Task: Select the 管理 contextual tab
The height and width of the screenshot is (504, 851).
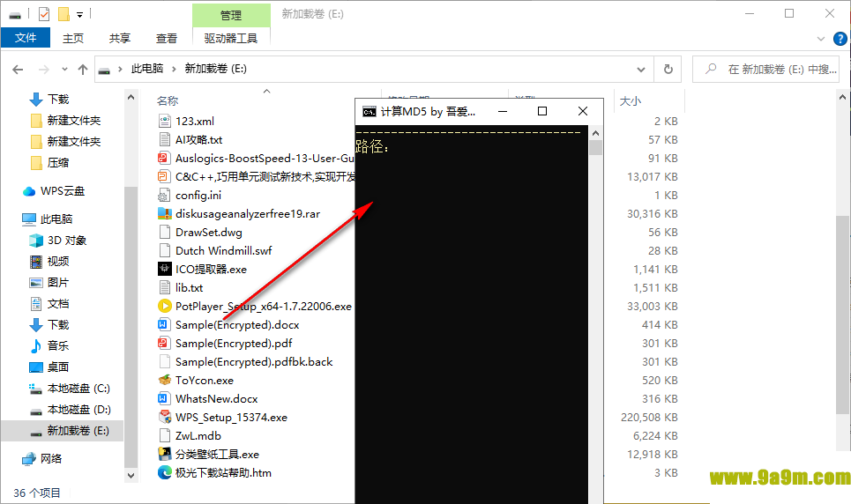Action: [x=231, y=15]
